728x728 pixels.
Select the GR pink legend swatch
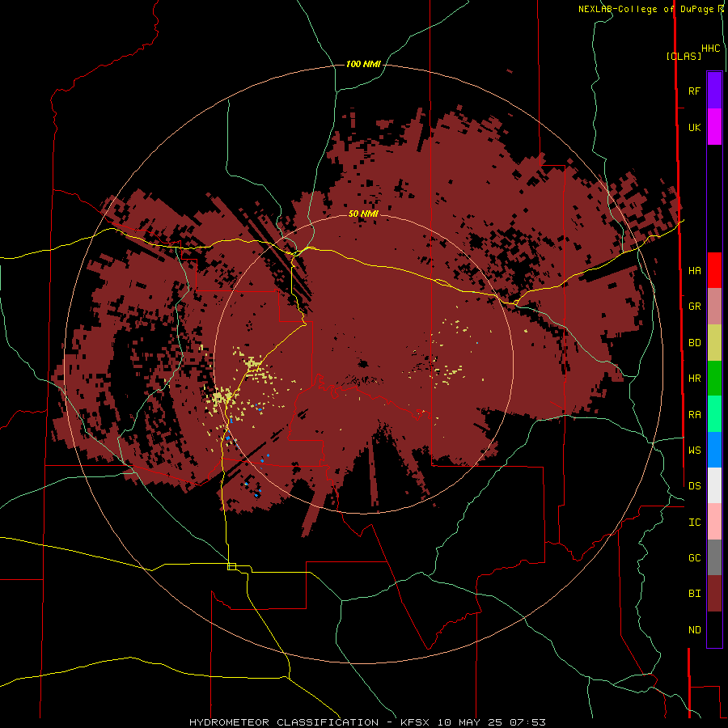(x=714, y=307)
